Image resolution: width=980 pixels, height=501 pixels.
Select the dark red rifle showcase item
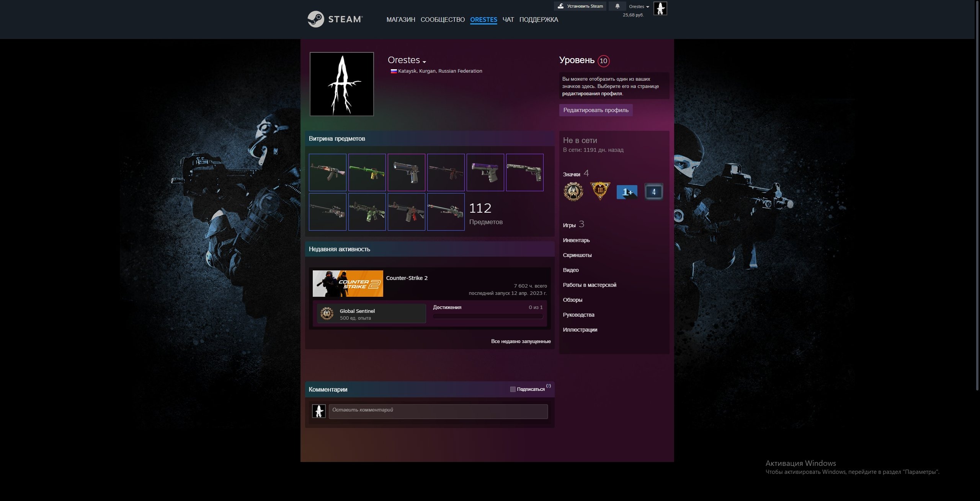tap(446, 172)
